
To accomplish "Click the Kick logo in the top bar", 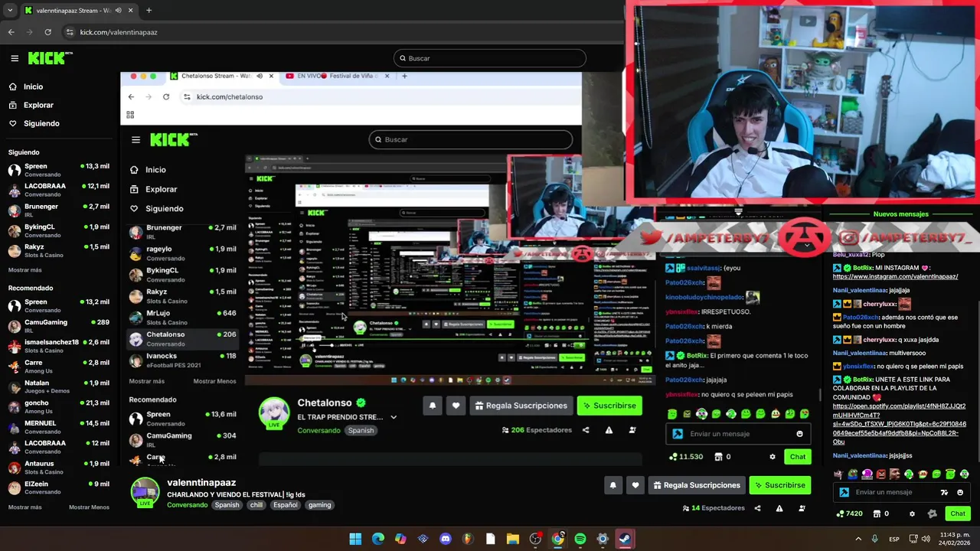I will pyautogui.click(x=50, y=58).
